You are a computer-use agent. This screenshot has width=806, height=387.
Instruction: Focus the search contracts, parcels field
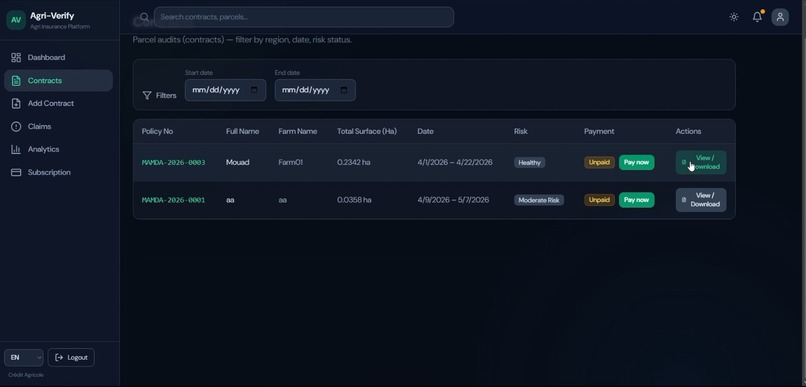[304, 17]
